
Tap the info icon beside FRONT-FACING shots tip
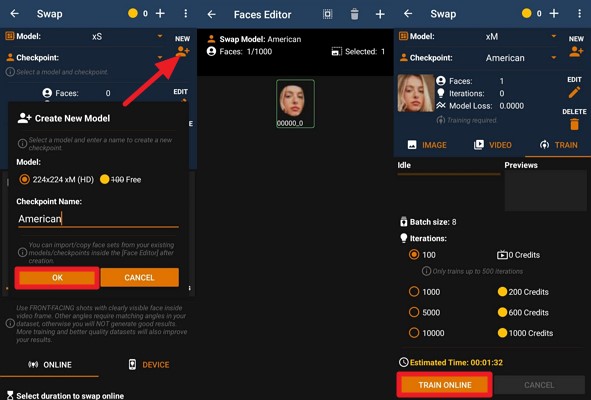coord(10,323)
